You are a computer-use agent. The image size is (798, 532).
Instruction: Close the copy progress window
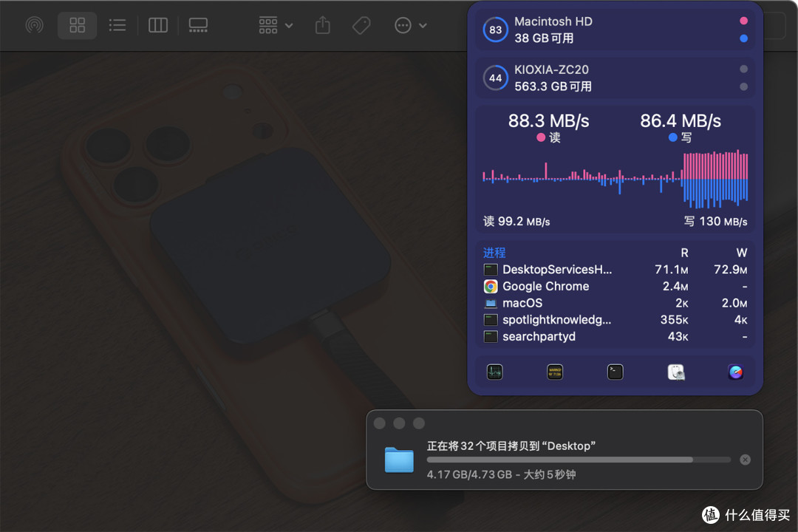tap(380, 423)
